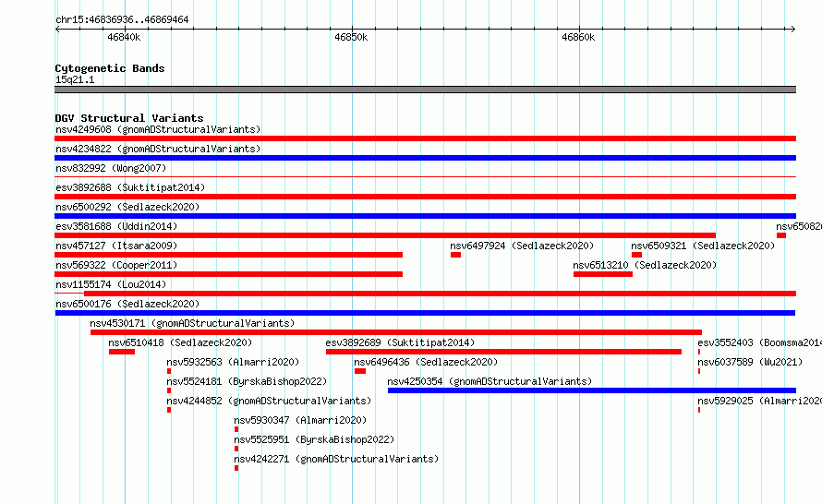
Task: Open the nsv832992 (Wong2007) variant
Action: (111, 168)
